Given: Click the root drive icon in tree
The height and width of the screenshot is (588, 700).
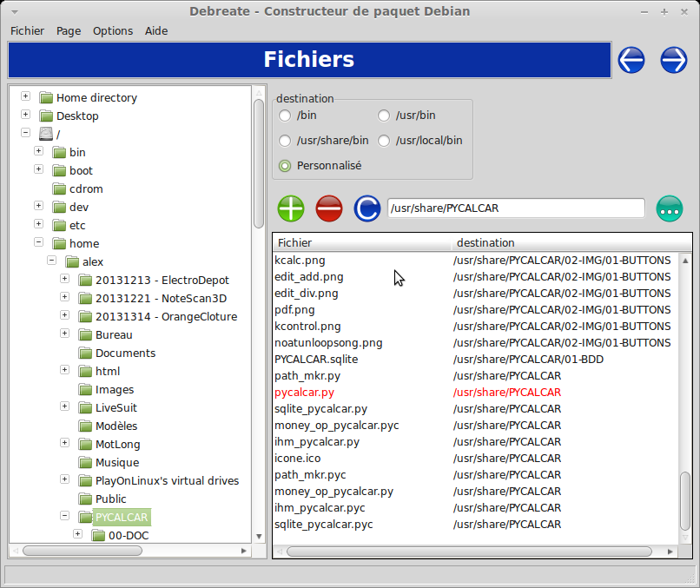Looking at the screenshot, I should [x=46, y=134].
